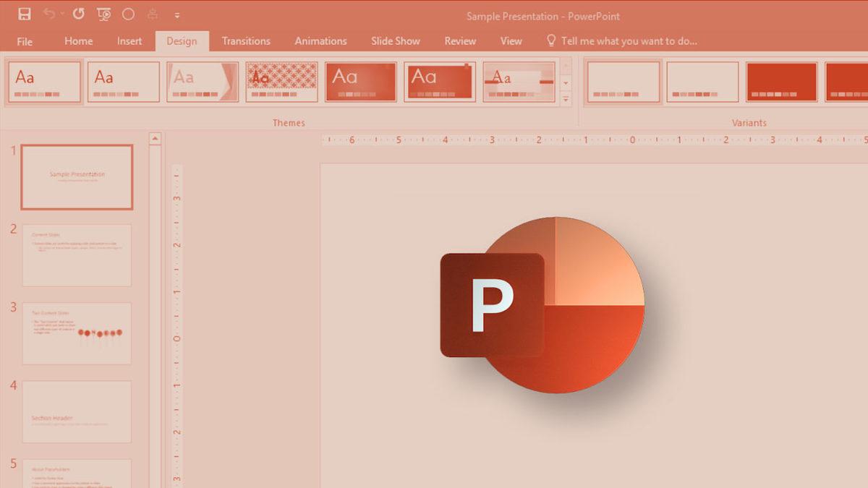Screen dimensions: 868x488
Task: Save the presentation from Quick Access Toolbar
Action: coord(24,13)
